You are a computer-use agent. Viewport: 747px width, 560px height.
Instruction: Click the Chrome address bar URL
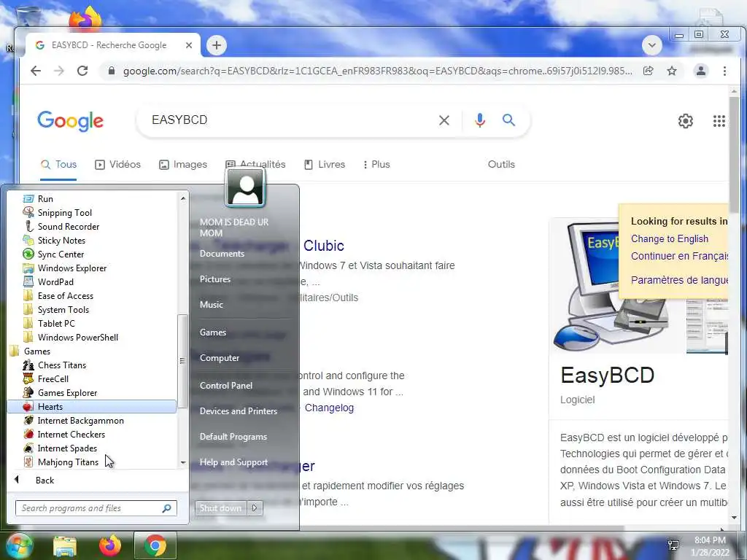click(x=377, y=71)
